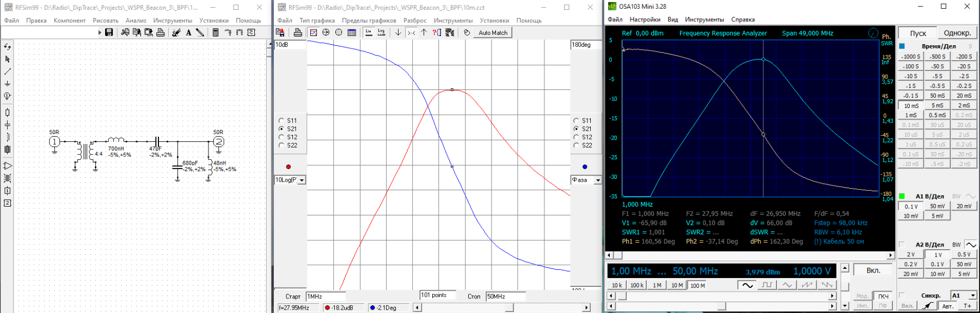980x313 pixels.
Task: Click the rotate/undo icon atop left palette
Action: click(x=8, y=47)
